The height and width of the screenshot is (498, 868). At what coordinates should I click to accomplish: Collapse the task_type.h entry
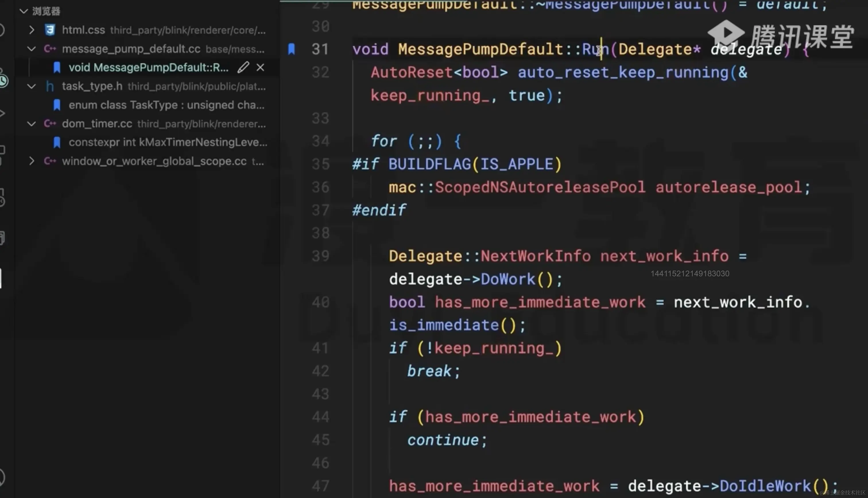[32, 86]
